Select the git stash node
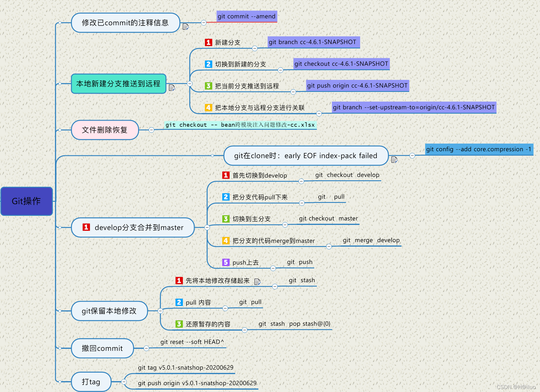This screenshot has width=540, height=392. point(302,280)
